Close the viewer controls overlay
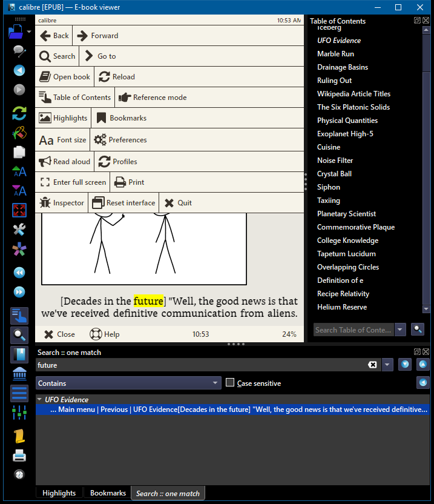434x504 pixels. tap(59, 334)
